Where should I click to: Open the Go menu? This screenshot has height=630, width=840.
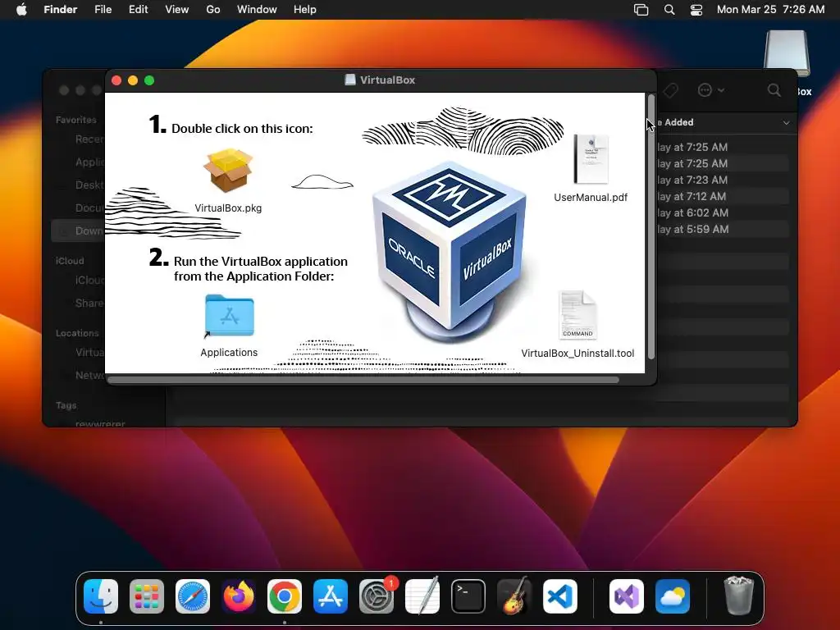[x=213, y=10]
